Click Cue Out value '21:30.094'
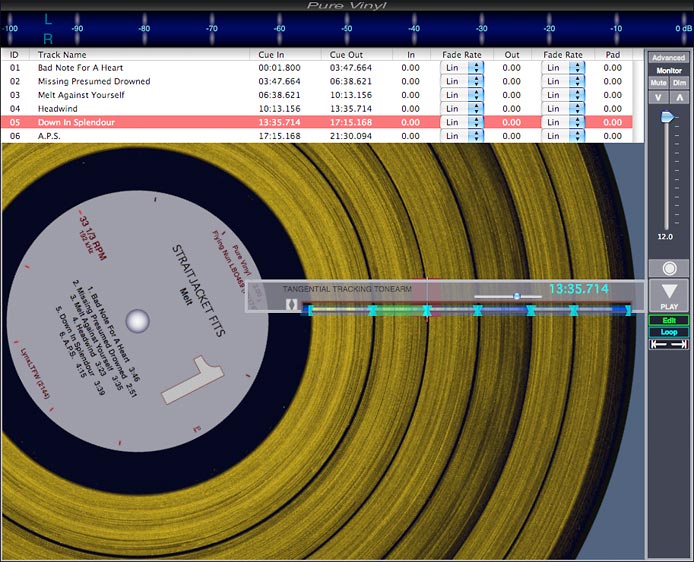This screenshot has height=562, width=694. (x=351, y=136)
